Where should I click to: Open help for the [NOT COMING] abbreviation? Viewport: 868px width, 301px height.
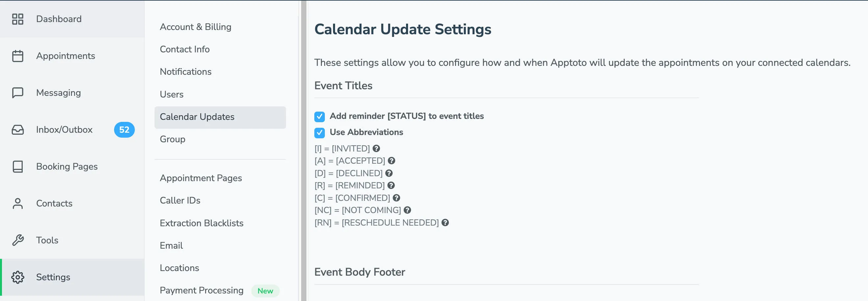pos(407,210)
